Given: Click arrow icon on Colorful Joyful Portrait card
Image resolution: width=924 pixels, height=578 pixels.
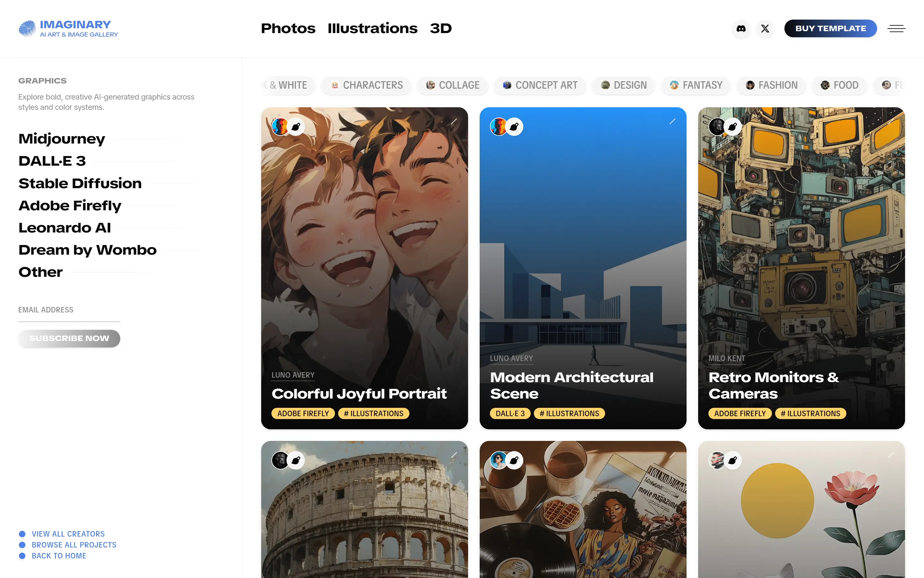Looking at the screenshot, I should pos(454,122).
